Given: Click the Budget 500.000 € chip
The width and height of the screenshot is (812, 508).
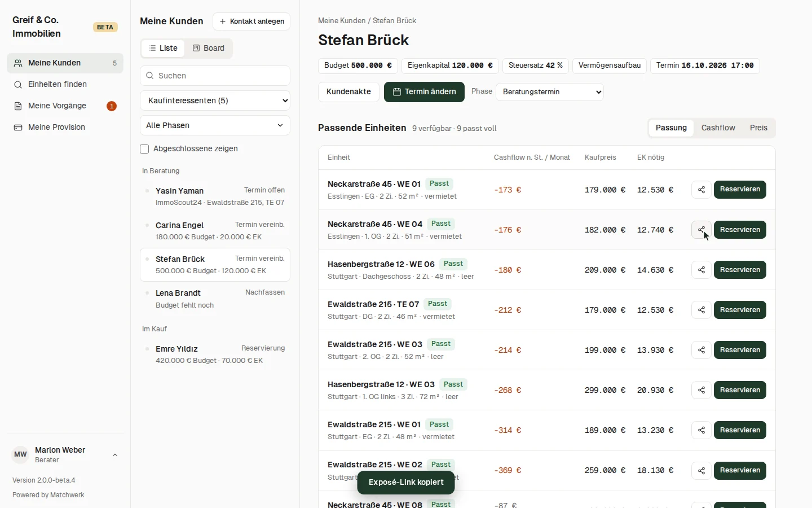Looking at the screenshot, I should 358,65.
